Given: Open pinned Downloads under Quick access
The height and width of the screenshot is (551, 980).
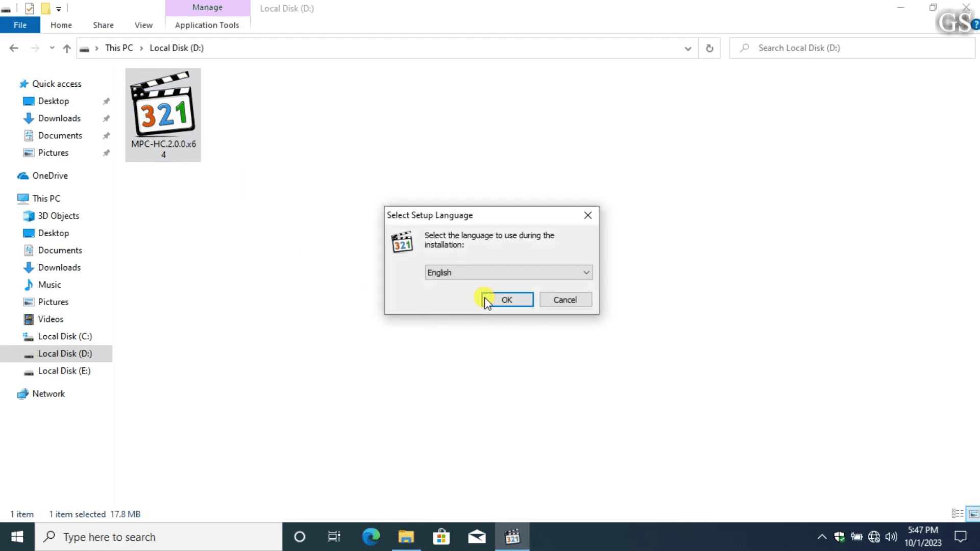Looking at the screenshot, I should pyautogui.click(x=59, y=118).
